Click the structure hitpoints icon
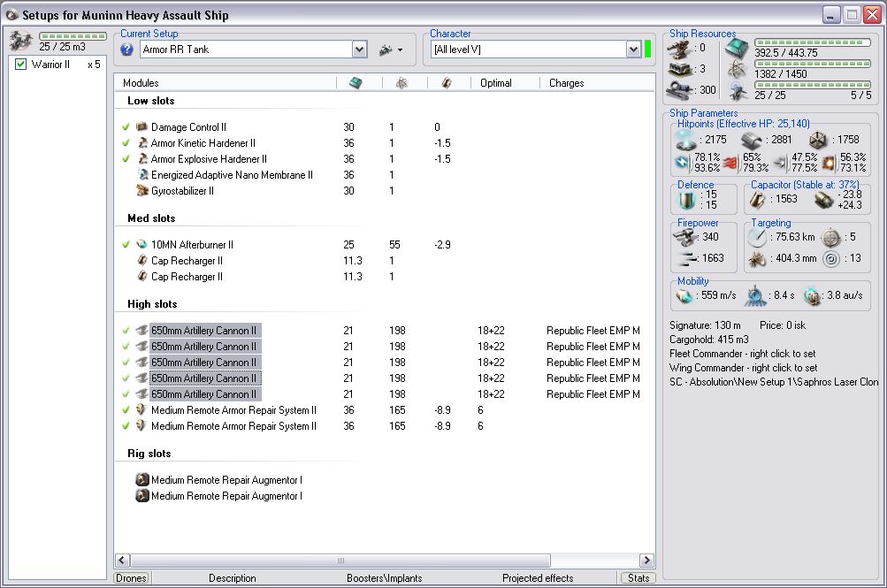The image size is (887, 588). coord(818,140)
